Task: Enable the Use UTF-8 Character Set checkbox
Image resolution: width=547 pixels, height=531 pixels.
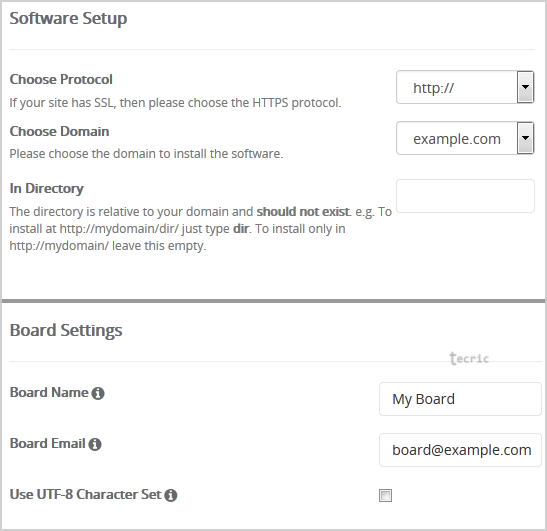Action: (385, 495)
